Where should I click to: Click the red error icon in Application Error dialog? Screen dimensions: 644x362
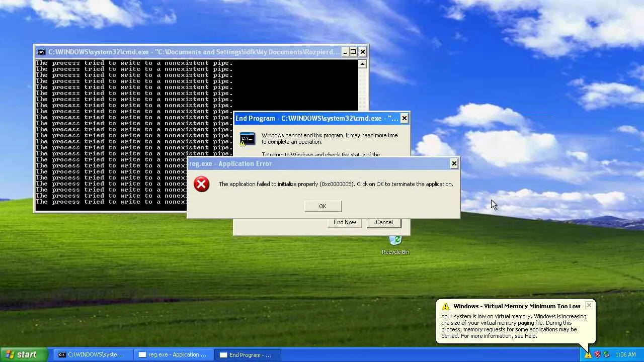pos(202,184)
